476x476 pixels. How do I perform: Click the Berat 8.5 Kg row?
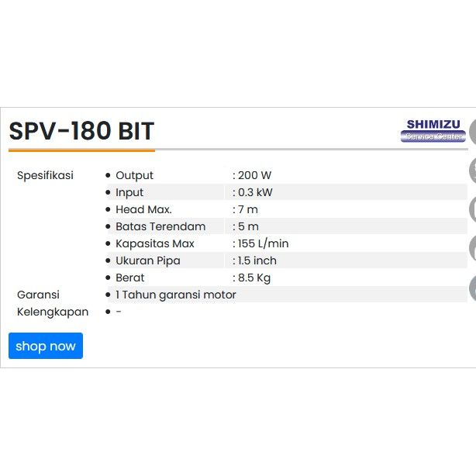194,278
